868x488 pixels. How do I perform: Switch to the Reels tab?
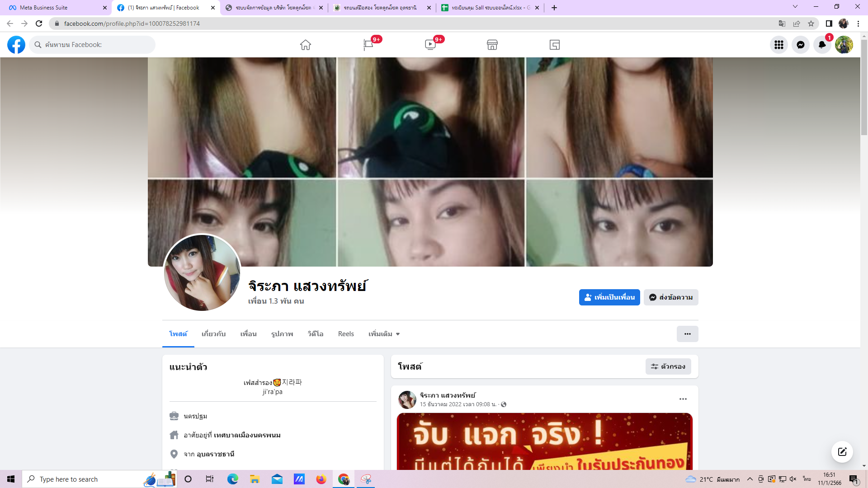(x=346, y=334)
